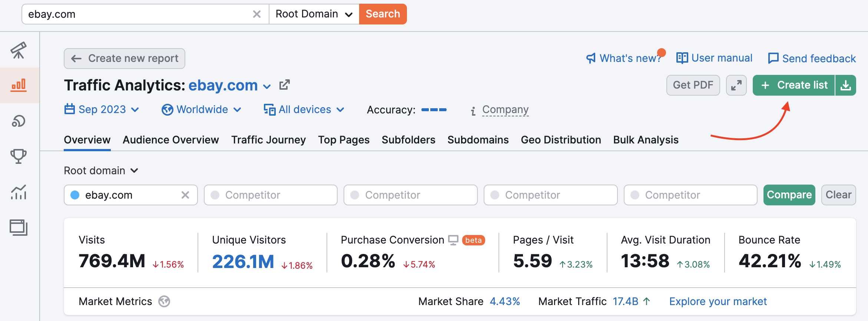Open the Top Pages tab
Viewport: 868px width, 321px height.
[x=344, y=140]
